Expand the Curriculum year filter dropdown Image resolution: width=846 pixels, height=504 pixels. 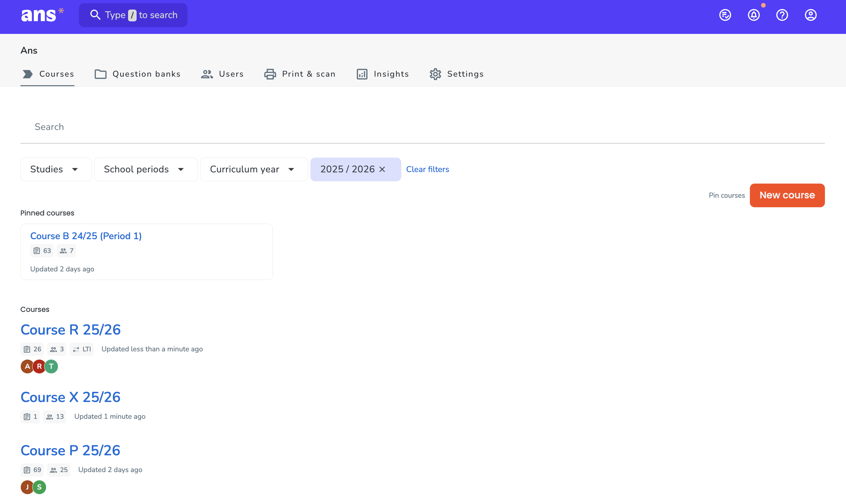tap(254, 169)
